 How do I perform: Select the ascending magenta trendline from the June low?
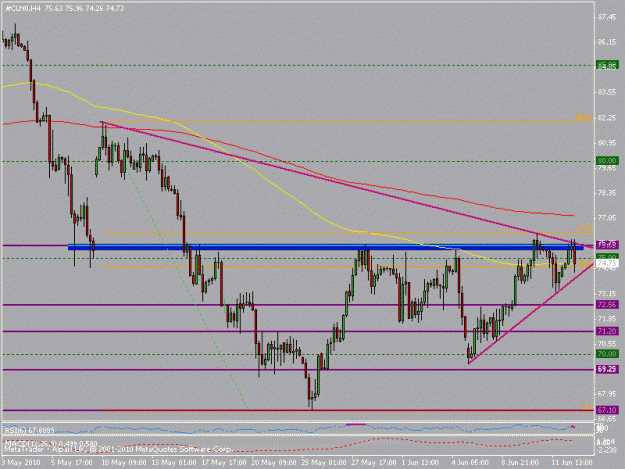pos(530,314)
